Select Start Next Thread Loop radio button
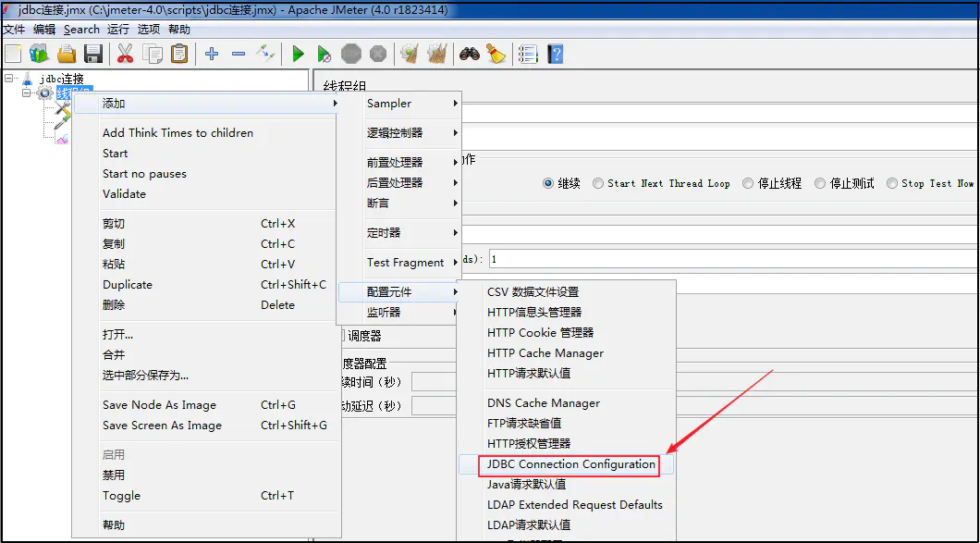The height and width of the screenshot is (543, 980). 597,183
